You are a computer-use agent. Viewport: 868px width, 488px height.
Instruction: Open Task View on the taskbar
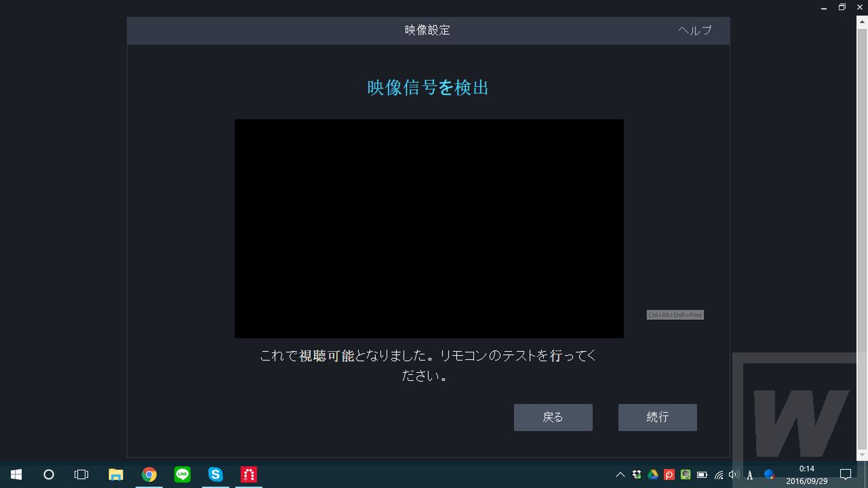click(x=81, y=474)
